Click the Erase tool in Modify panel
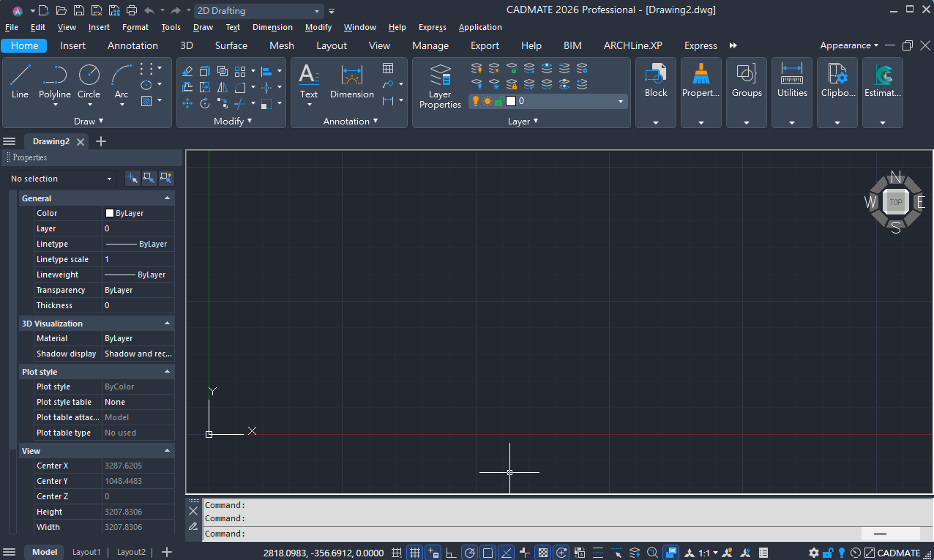This screenshot has width=934, height=560. (x=187, y=71)
